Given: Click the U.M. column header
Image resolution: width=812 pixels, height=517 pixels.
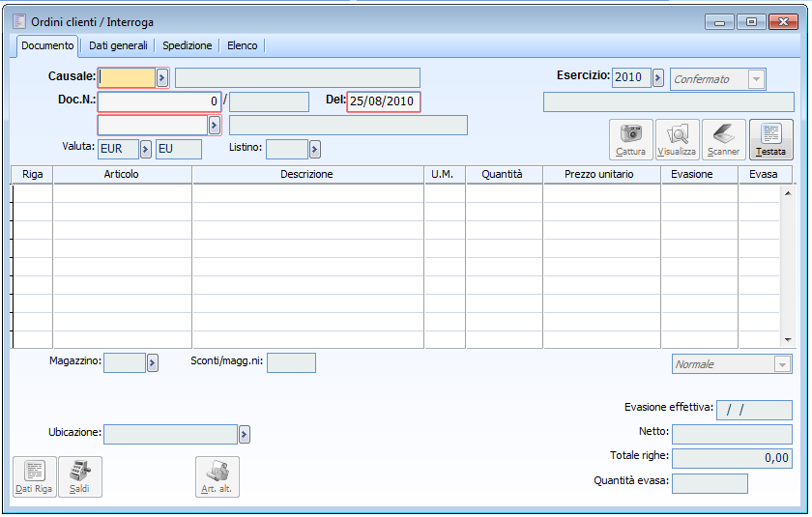Looking at the screenshot, I should (445, 174).
